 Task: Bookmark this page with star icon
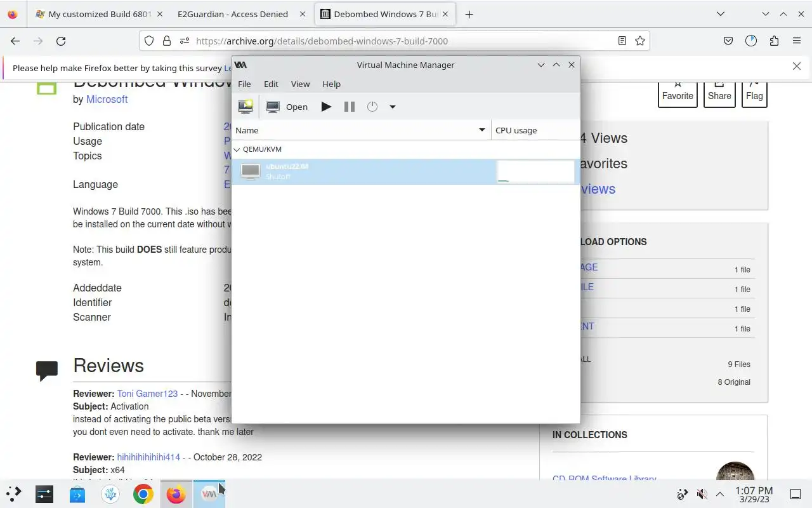point(640,41)
